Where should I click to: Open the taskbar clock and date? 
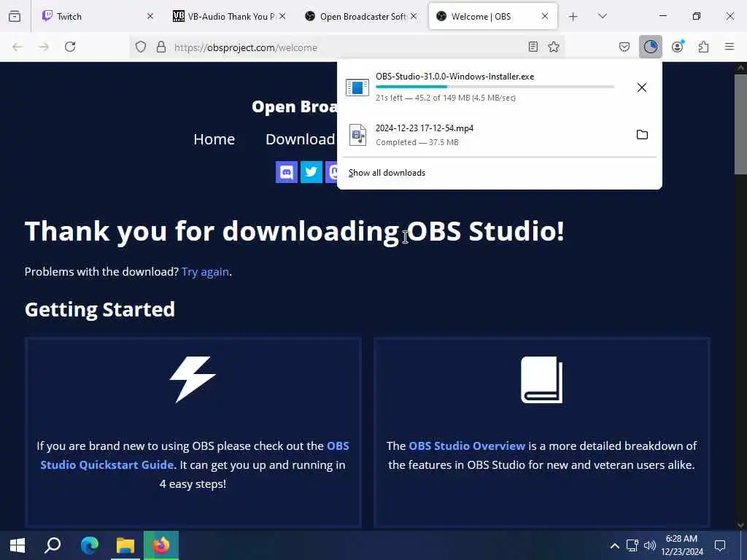coord(682,545)
